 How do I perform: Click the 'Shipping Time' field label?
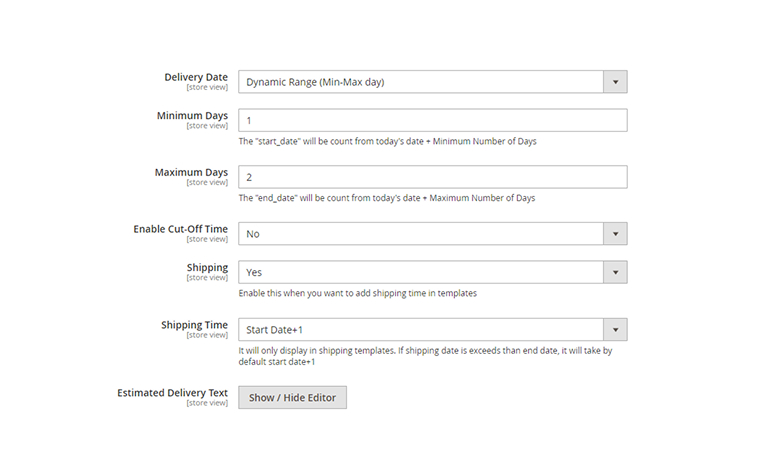pyautogui.click(x=194, y=325)
